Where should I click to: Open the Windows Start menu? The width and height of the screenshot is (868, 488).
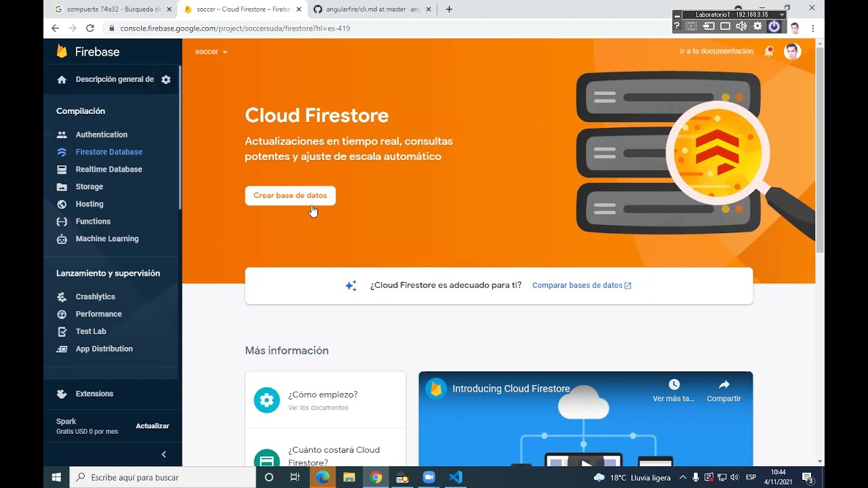point(56,477)
